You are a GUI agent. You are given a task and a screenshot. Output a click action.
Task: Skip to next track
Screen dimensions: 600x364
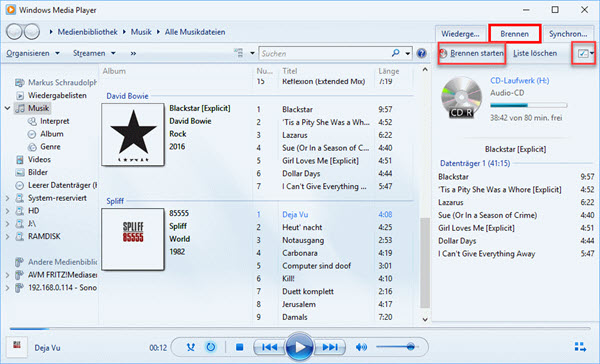click(330, 347)
